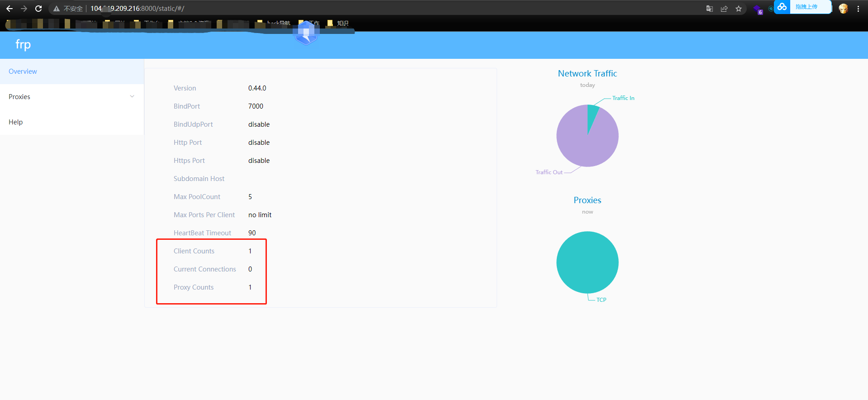Click the frp header title
This screenshot has height=400, width=868.
pos(23,45)
